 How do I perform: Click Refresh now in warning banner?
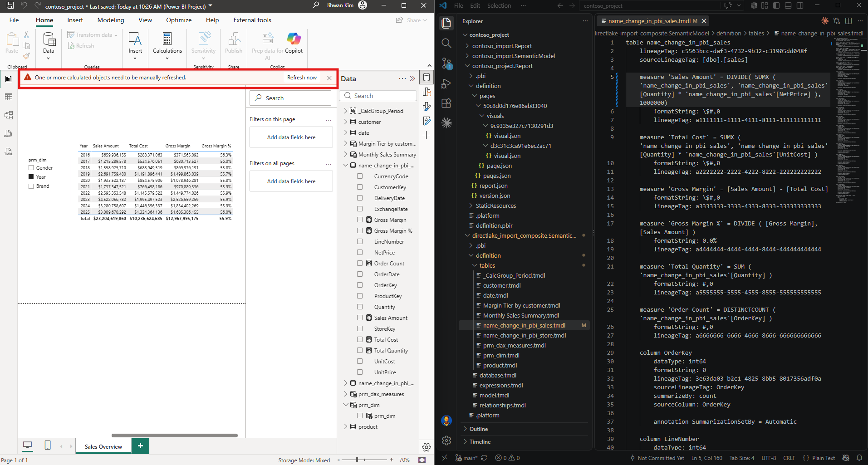coord(302,78)
